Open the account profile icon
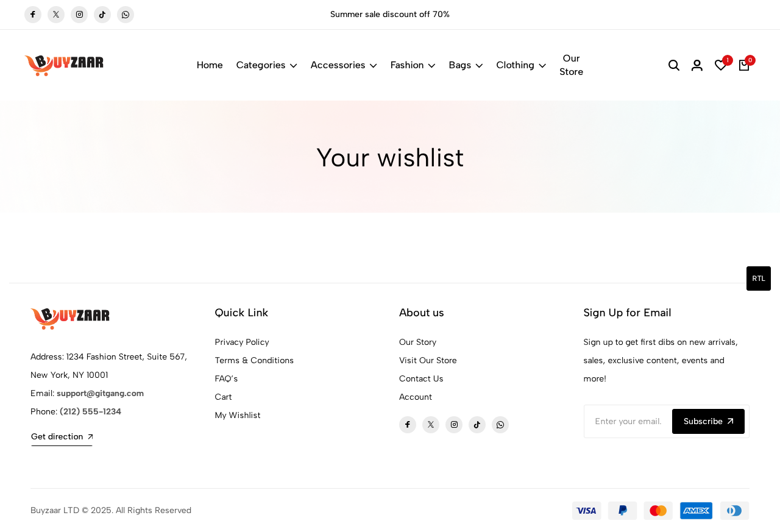Image resolution: width=780 pixels, height=532 pixels. [697, 65]
